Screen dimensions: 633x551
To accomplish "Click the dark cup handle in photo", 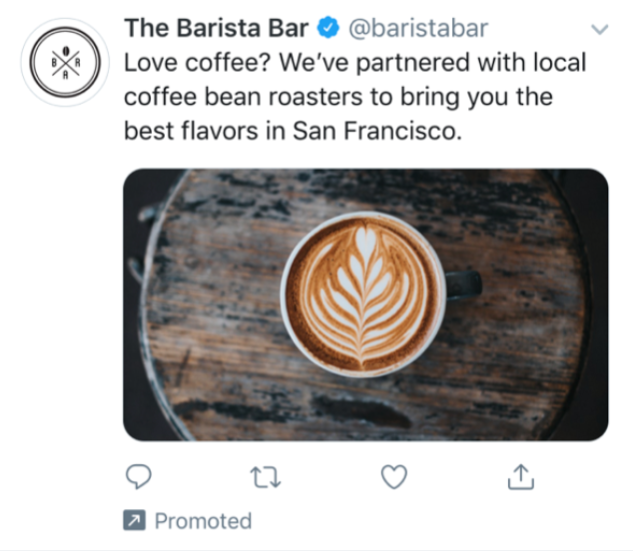I will 463,285.
